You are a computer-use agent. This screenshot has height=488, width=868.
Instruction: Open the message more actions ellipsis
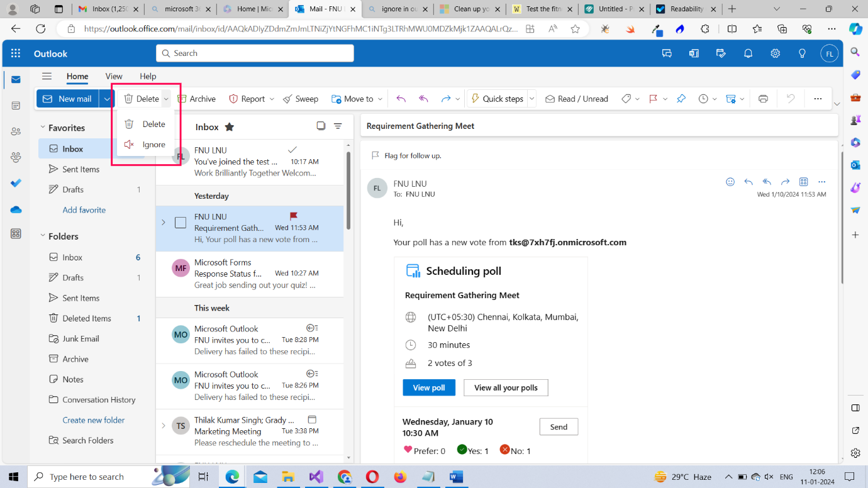tap(821, 182)
